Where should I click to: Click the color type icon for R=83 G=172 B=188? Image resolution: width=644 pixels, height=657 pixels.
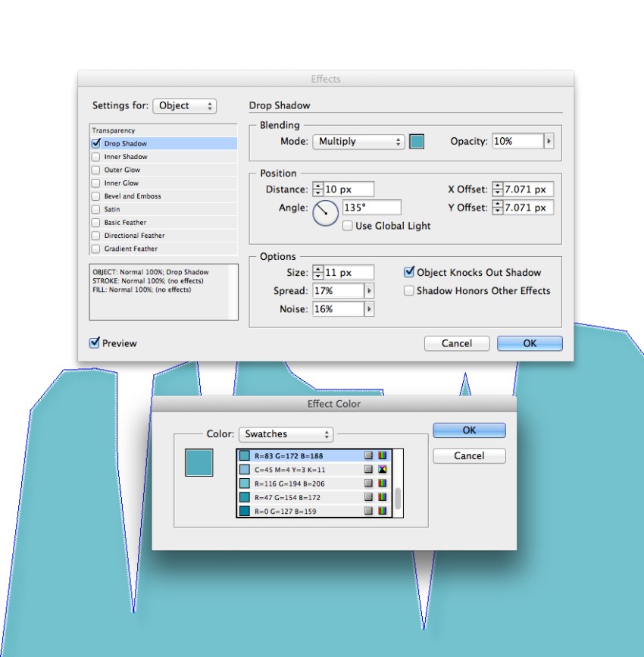coord(368,455)
